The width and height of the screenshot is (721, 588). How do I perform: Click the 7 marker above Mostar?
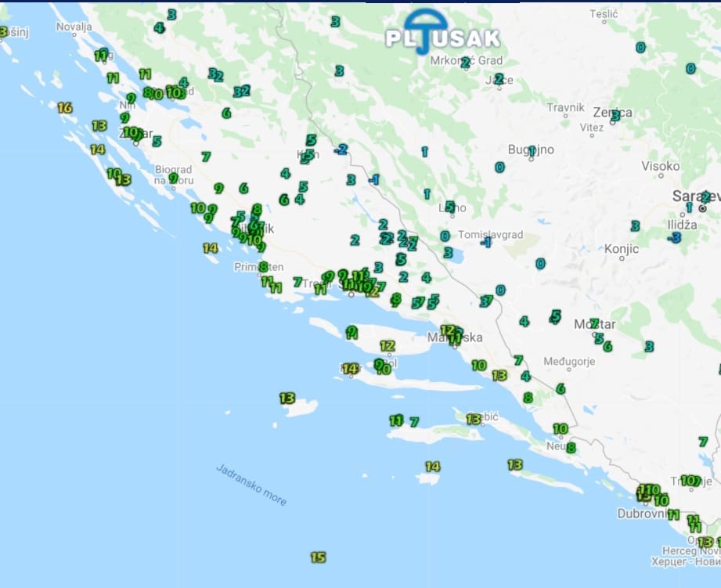(593, 323)
